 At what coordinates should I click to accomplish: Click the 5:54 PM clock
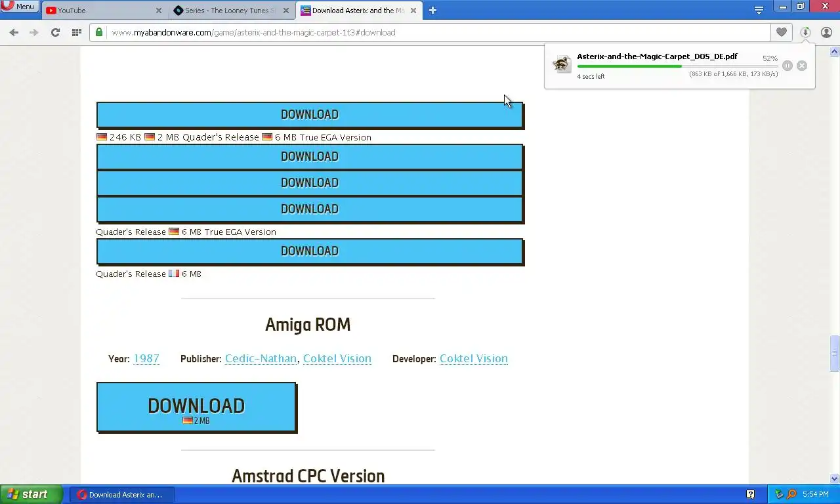pos(816,495)
